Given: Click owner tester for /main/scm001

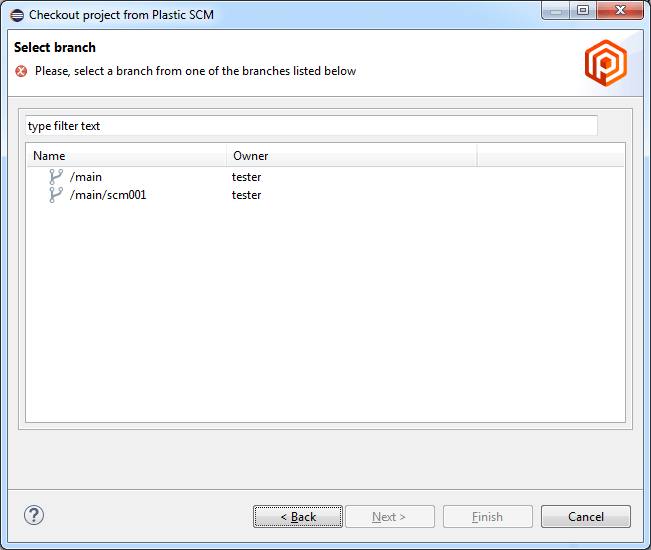Looking at the screenshot, I should point(246,195).
